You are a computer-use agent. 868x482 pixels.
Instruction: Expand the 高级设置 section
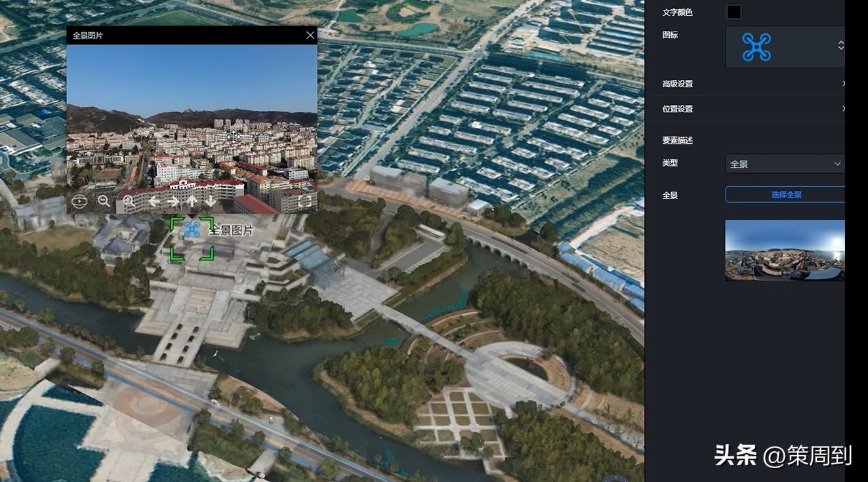(x=754, y=84)
